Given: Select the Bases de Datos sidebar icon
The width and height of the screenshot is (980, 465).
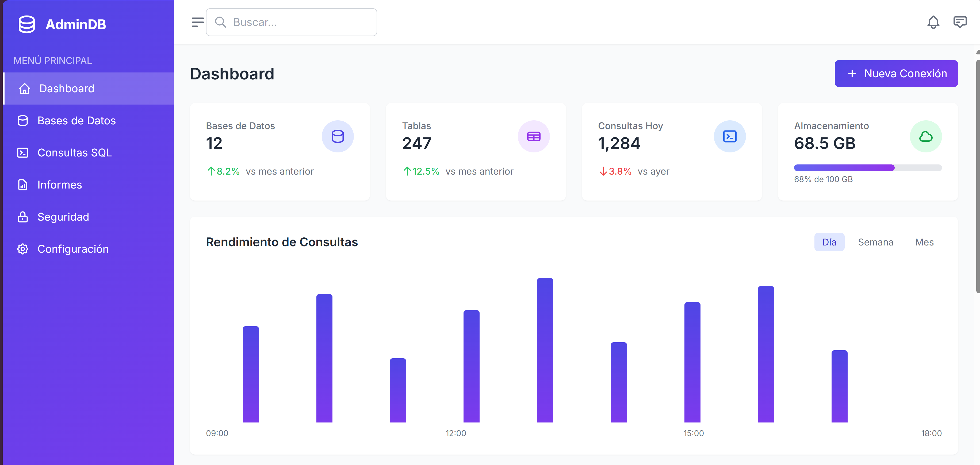Looking at the screenshot, I should point(23,121).
